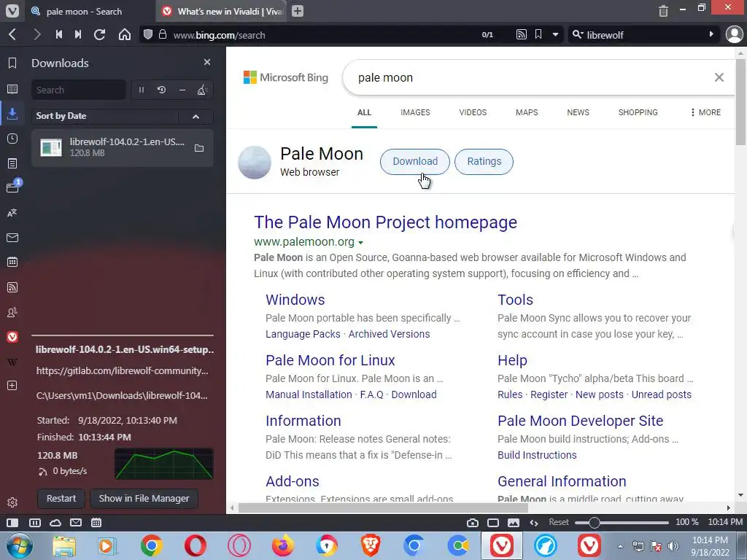This screenshot has height=560, width=747.
Task: Expand the palemoon.org URL dropdown arrow
Action: pyautogui.click(x=360, y=242)
